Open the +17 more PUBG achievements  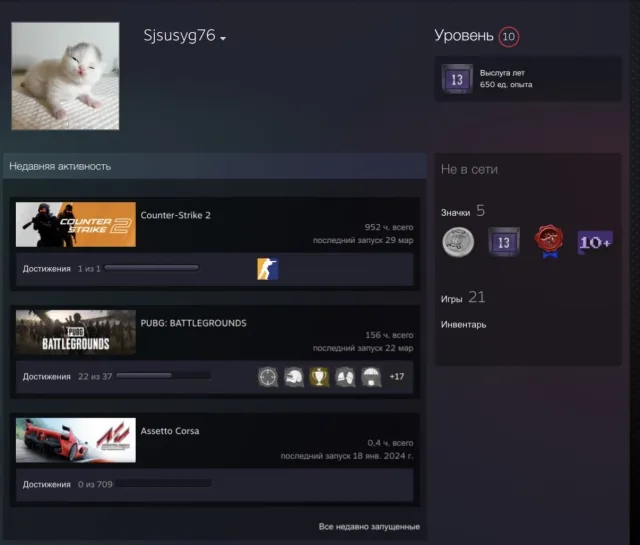pos(397,376)
